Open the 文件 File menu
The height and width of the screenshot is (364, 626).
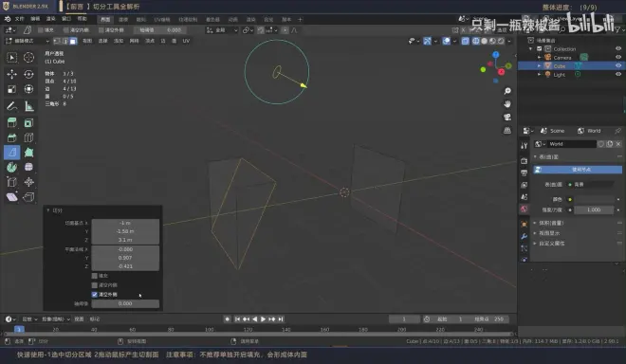[19, 19]
